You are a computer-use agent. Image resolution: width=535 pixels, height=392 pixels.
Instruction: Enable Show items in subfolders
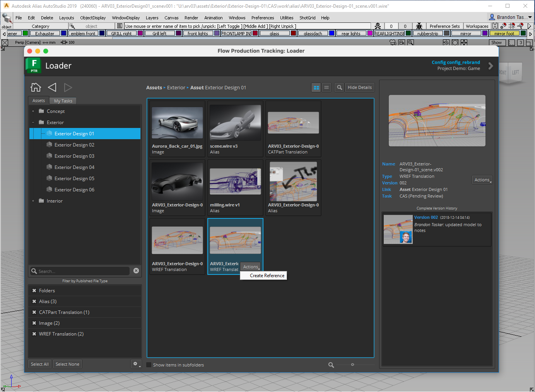(149, 365)
